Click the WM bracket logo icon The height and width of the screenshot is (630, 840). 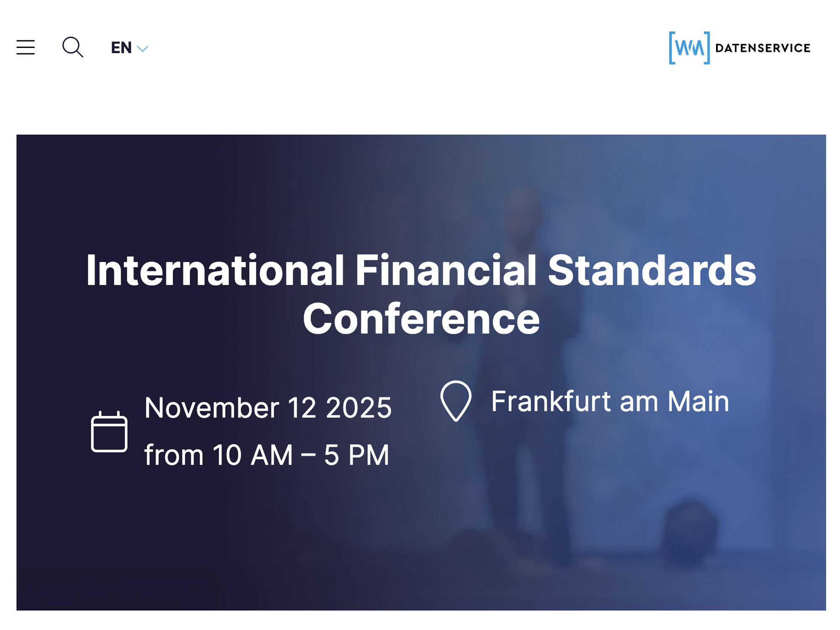689,48
